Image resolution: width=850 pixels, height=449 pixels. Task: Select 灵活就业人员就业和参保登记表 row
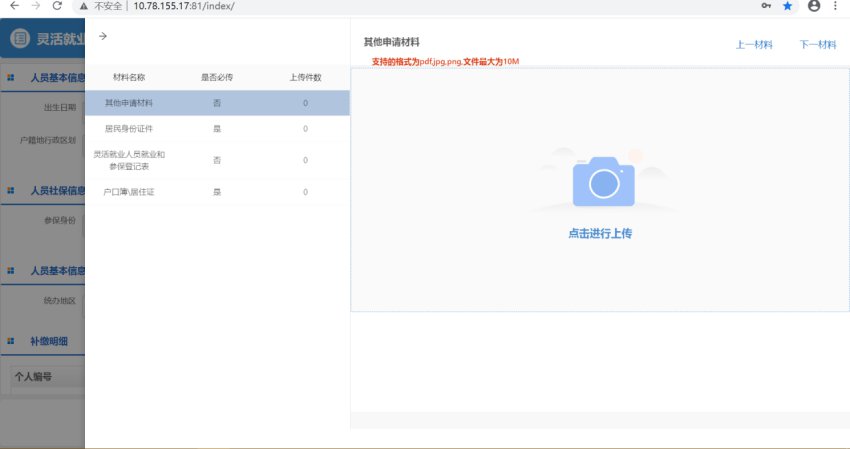pos(128,160)
